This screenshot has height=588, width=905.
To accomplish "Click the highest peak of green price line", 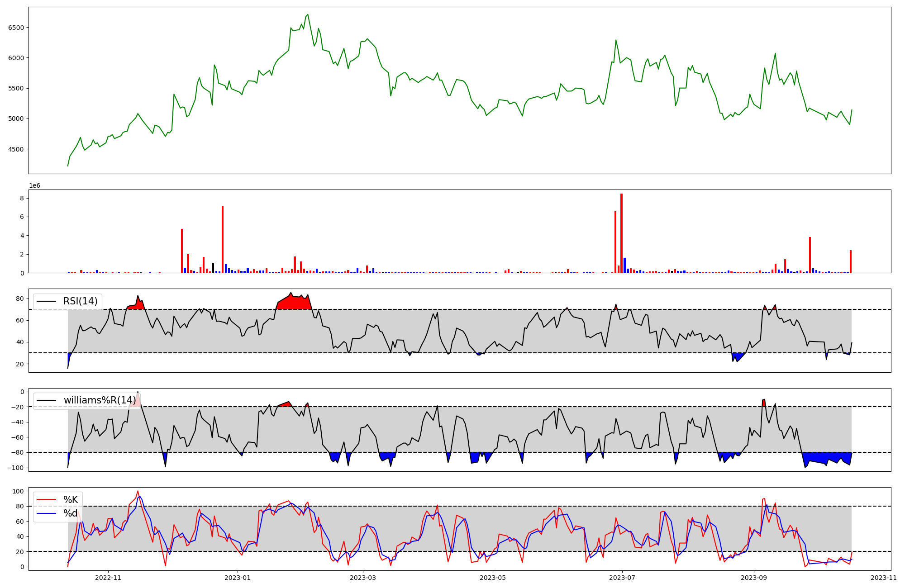I will pos(308,15).
